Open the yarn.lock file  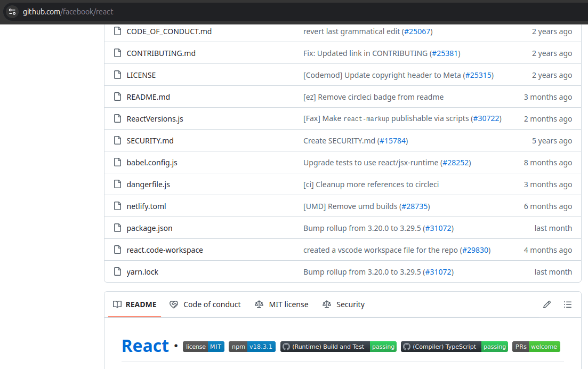pos(142,272)
